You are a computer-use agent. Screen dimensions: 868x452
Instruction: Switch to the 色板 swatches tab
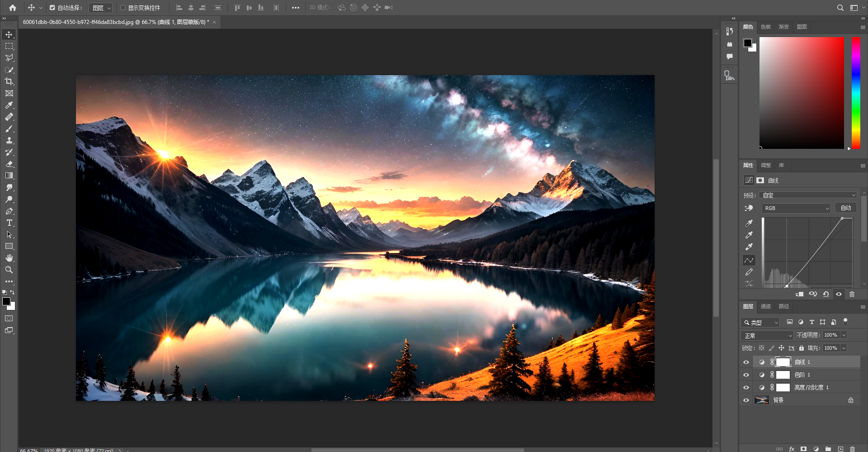click(766, 27)
